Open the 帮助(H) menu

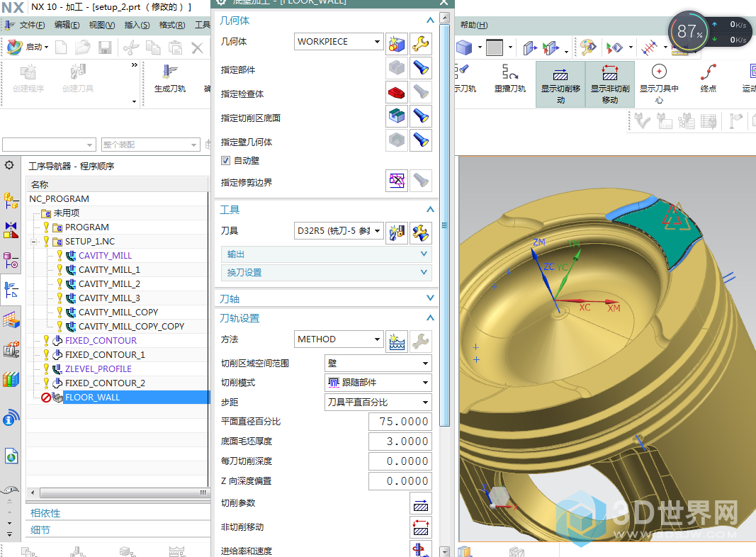point(474,25)
